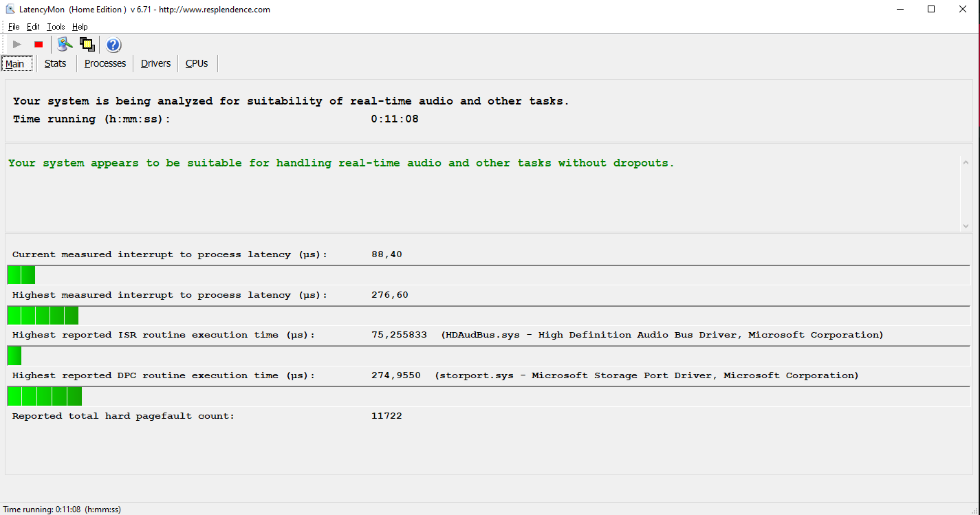Switch to the Drivers tab
The height and width of the screenshot is (515, 980).
155,63
